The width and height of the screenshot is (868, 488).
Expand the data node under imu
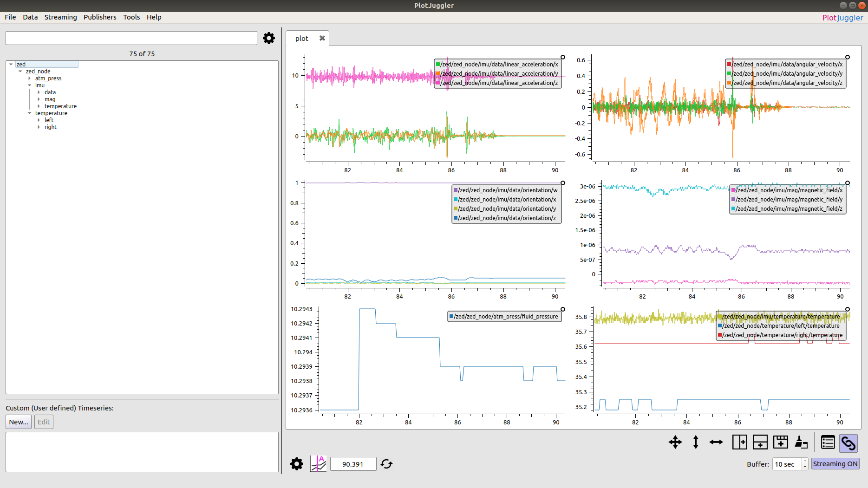(39, 92)
